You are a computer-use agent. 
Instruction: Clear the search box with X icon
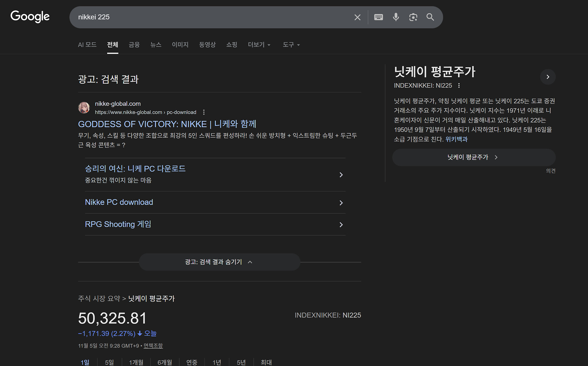pyautogui.click(x=357, y=17)
